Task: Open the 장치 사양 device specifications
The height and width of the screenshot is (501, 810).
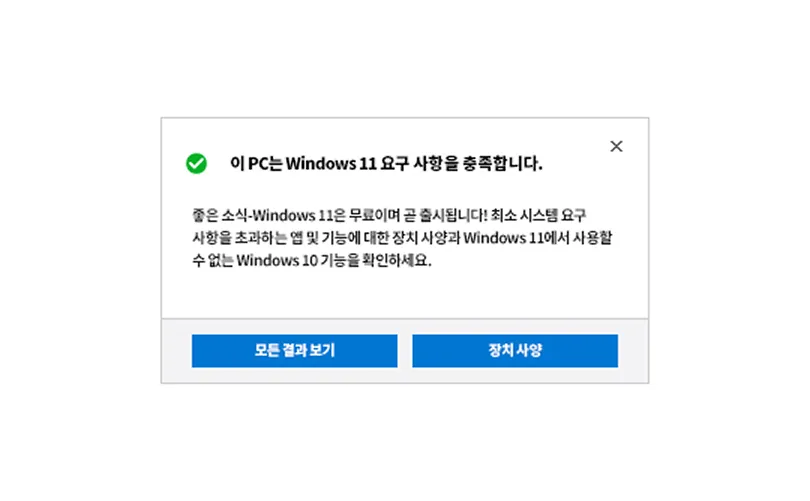Action: point(515,351)
